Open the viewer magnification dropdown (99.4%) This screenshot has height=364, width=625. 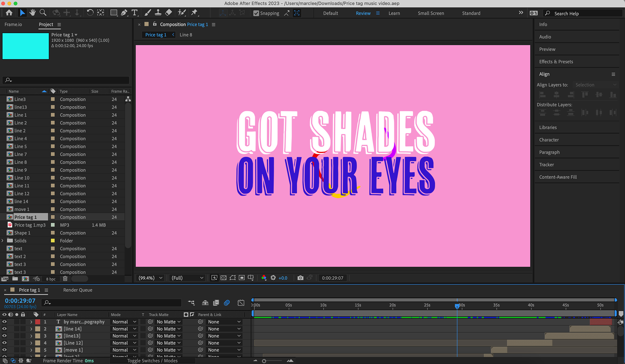[x=150, y=278]
